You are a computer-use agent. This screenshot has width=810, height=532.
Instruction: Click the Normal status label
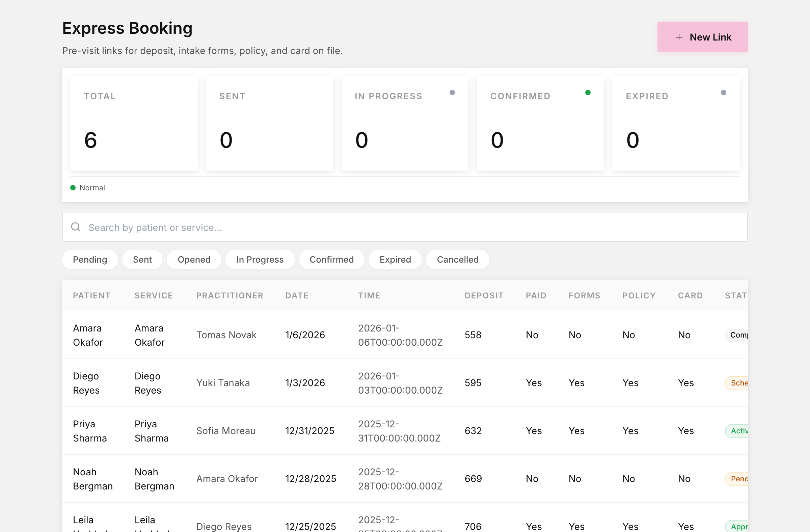click(x=92, y=188)
